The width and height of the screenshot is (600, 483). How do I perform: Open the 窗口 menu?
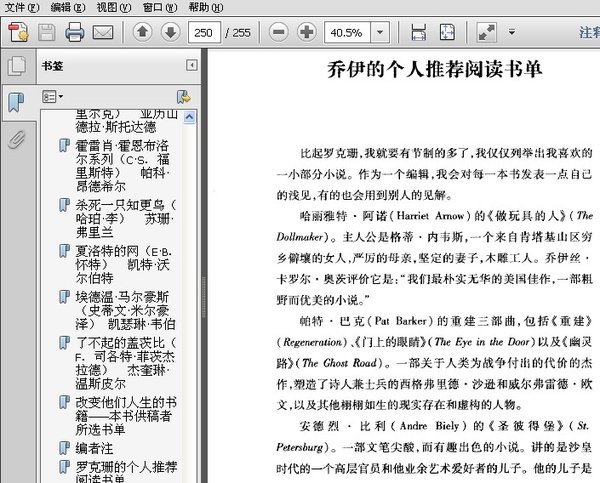coord(160,7)
